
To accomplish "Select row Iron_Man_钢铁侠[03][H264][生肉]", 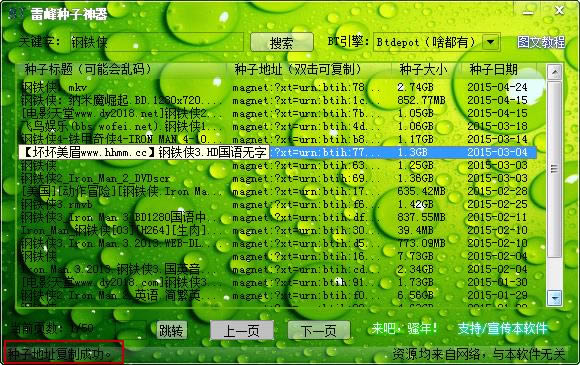I will pyautogui.click(x=276, y=230).
